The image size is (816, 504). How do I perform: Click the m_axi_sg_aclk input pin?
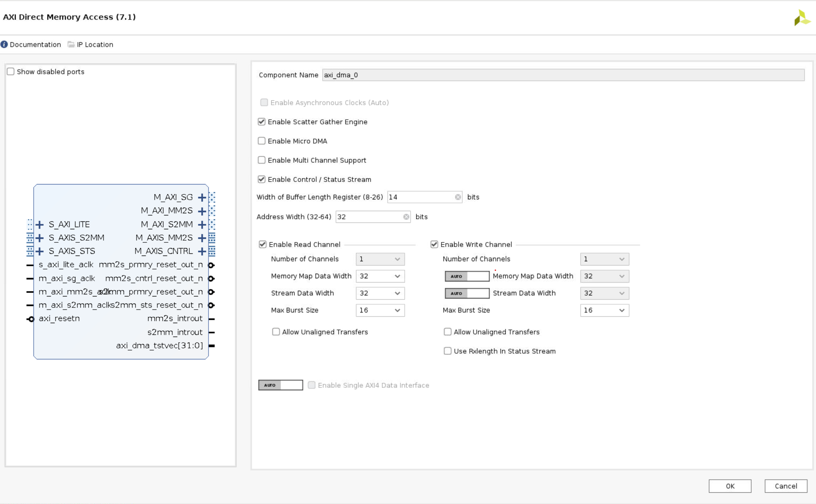point(30,279)
